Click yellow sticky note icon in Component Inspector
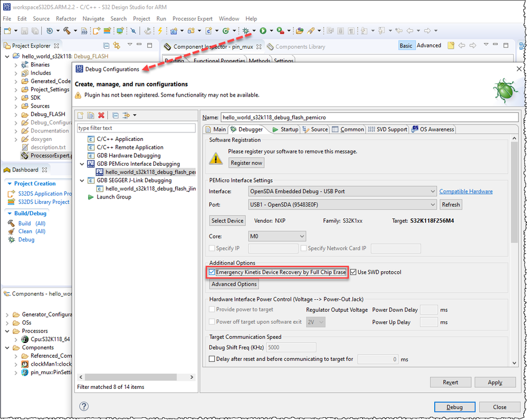The image size is (527, 420). pyautogui.click(x=451, y=45)
